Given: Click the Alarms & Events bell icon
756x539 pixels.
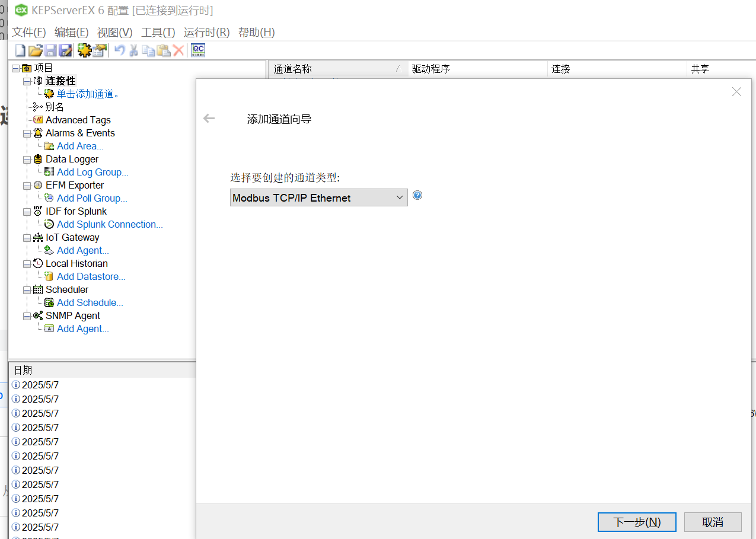Looking at the screenshot, I should click(39, 133).
